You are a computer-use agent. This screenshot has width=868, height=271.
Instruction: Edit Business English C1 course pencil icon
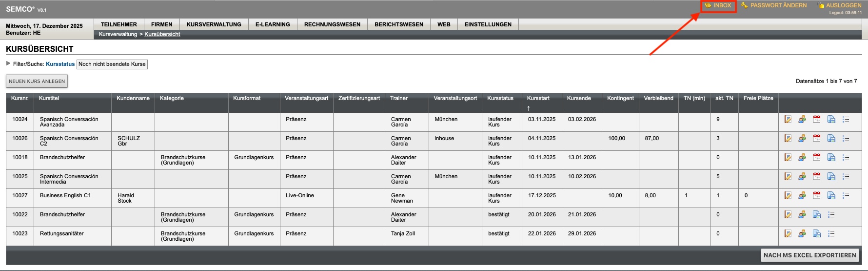click(788, 196)
